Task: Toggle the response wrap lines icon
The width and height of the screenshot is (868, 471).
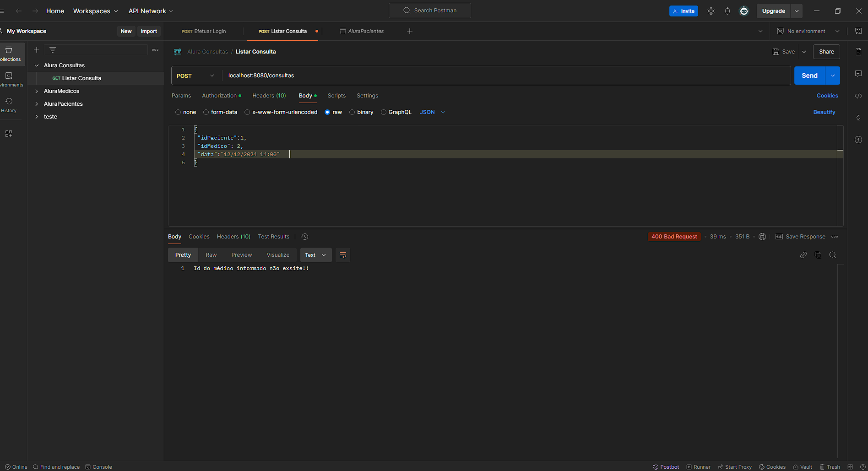Action: point(343,255)
